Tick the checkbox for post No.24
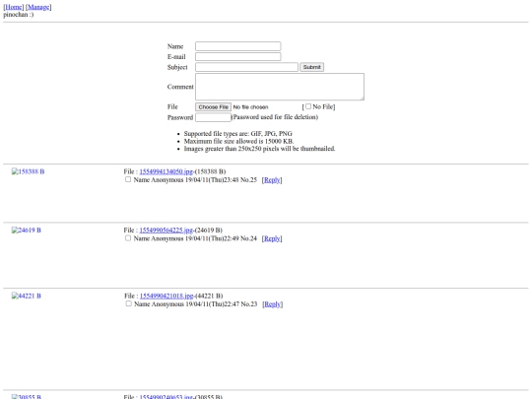The image size is (532, 399). pyautogui.click(x=128, y=238)
